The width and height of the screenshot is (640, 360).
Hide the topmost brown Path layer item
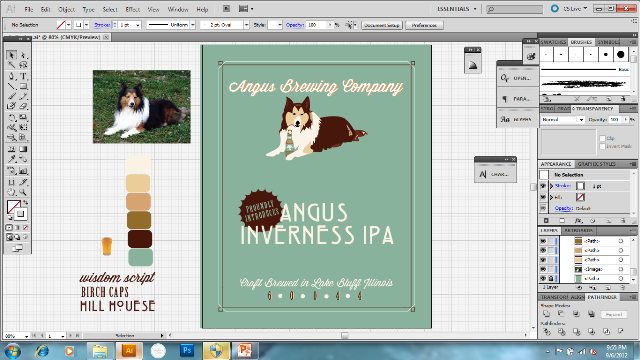tap(543, 241)
